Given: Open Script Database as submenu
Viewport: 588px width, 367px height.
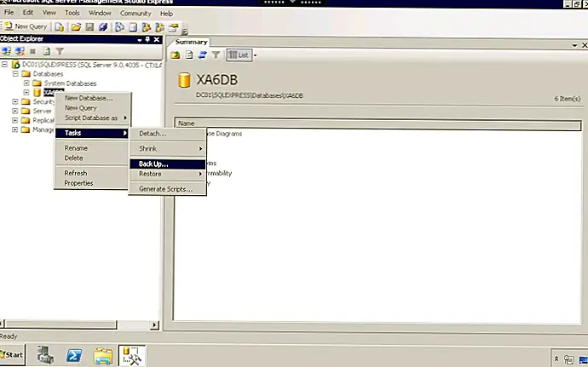Looking at the screenshot, I should (92, 118).
